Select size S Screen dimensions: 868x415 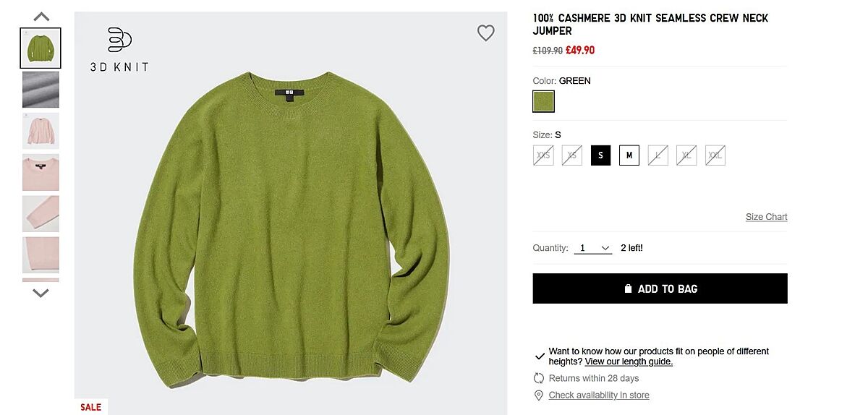[600, 155]
